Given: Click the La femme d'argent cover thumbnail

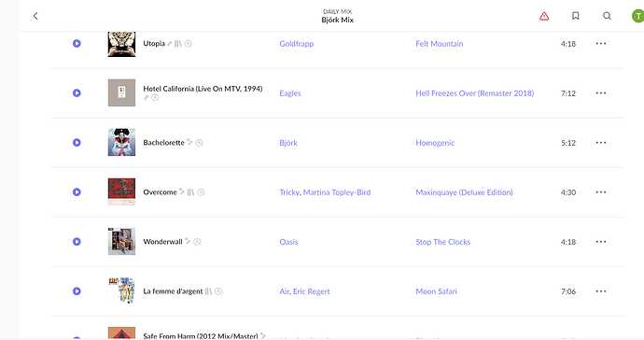Looking at the screenshot, I should 121,291.
